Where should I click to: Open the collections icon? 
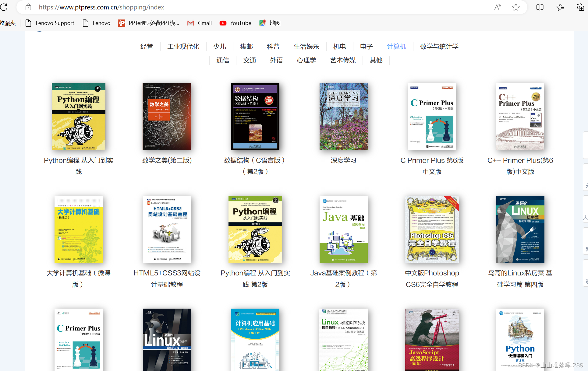(580, 7)
